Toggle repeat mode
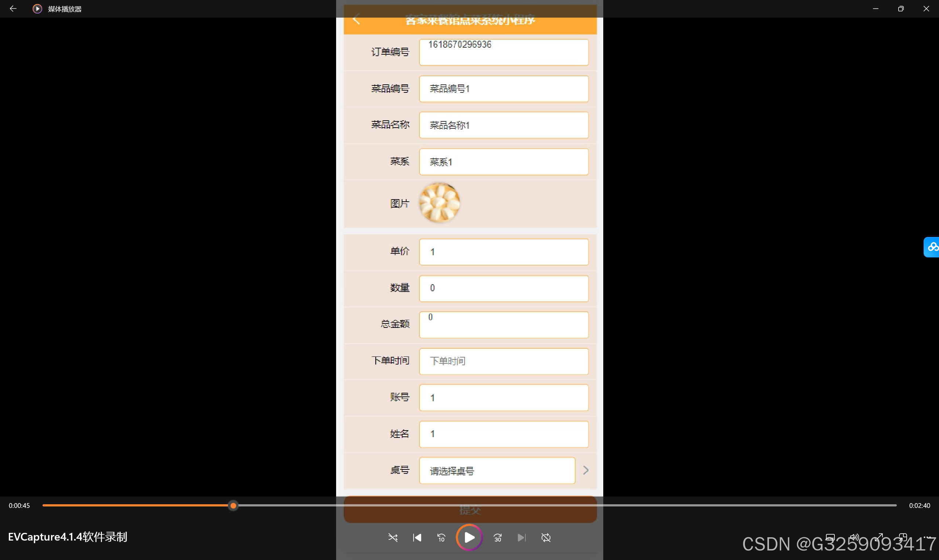 tap(546, 538)
